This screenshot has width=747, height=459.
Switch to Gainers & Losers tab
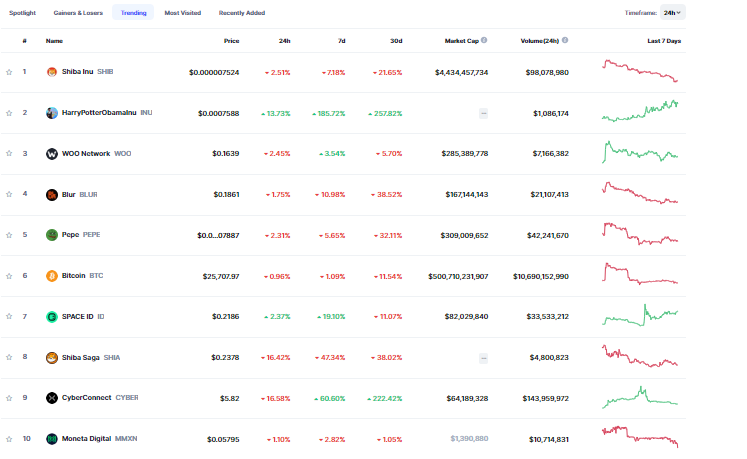tap(78, 13)
